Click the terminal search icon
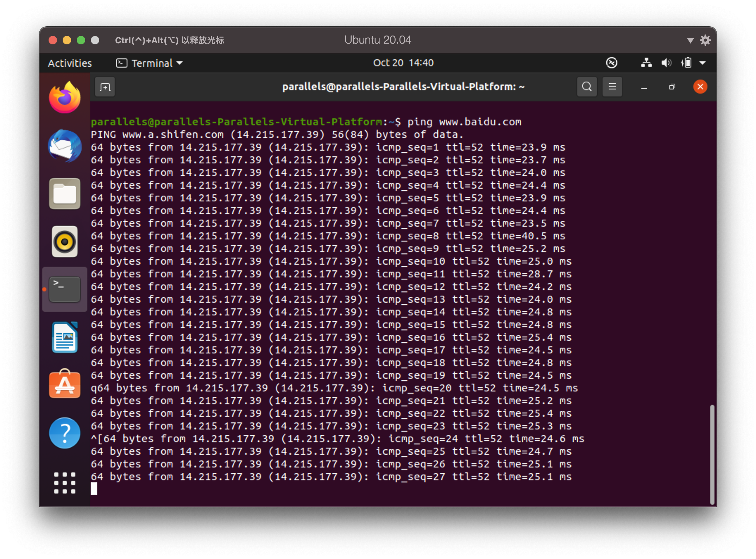The image size is (756, 559). (587, 87)
